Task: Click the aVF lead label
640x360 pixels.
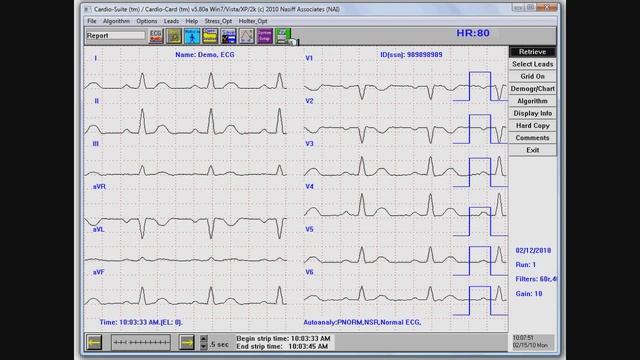Action: coord(98,272)
